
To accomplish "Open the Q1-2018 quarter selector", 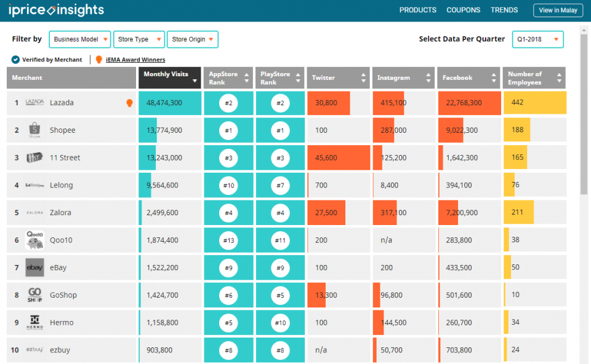I will (538, 39).
